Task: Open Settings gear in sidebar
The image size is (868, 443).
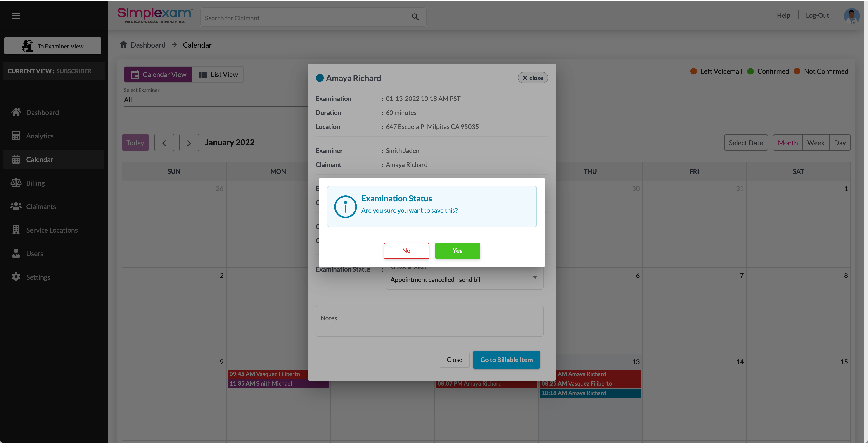Action: pos(16,277)
